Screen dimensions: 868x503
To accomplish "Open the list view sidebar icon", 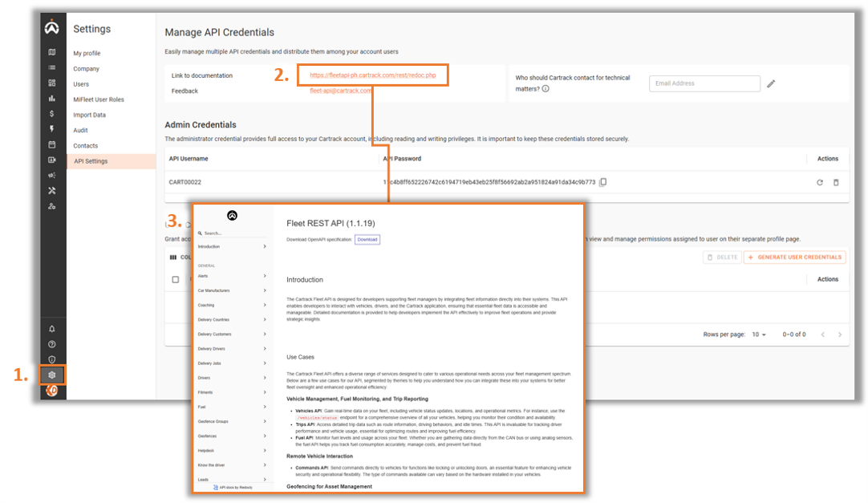I will [52, 67].
